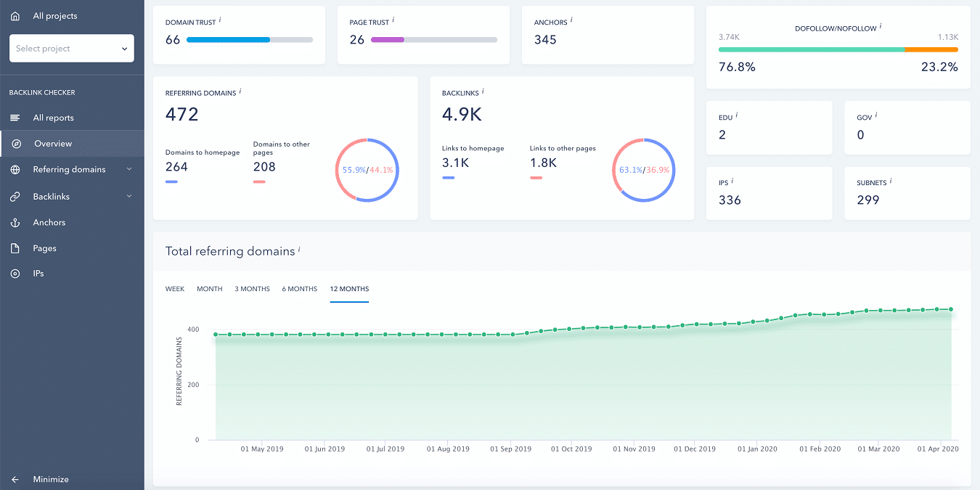Show the Anchors metric tooltip icon
Screen dimensions: 980x490
(x=573, y=19)
